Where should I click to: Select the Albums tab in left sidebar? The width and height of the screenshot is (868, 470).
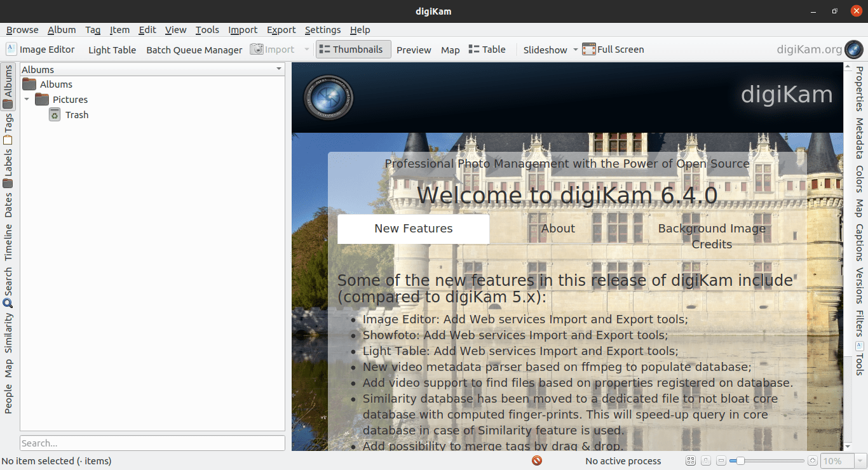coord(8,86)
